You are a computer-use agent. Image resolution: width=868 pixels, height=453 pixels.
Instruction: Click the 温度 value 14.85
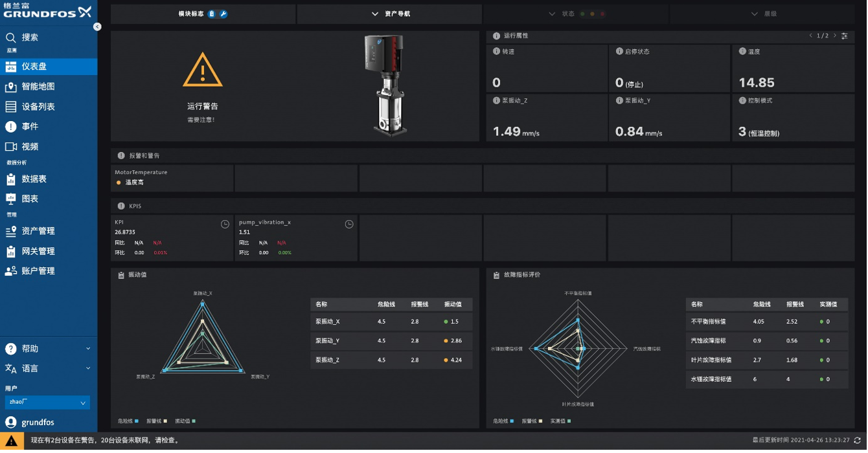[757, 83]
